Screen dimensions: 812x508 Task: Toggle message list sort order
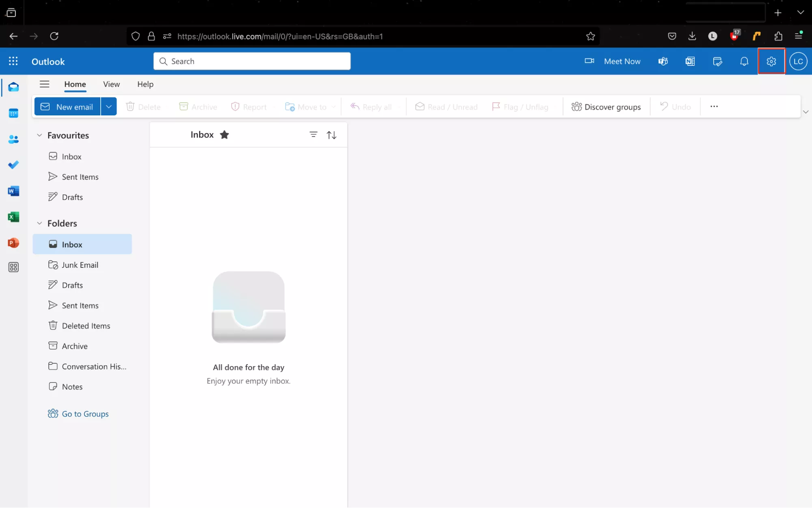pyautogui.click(x=331, y=135)
